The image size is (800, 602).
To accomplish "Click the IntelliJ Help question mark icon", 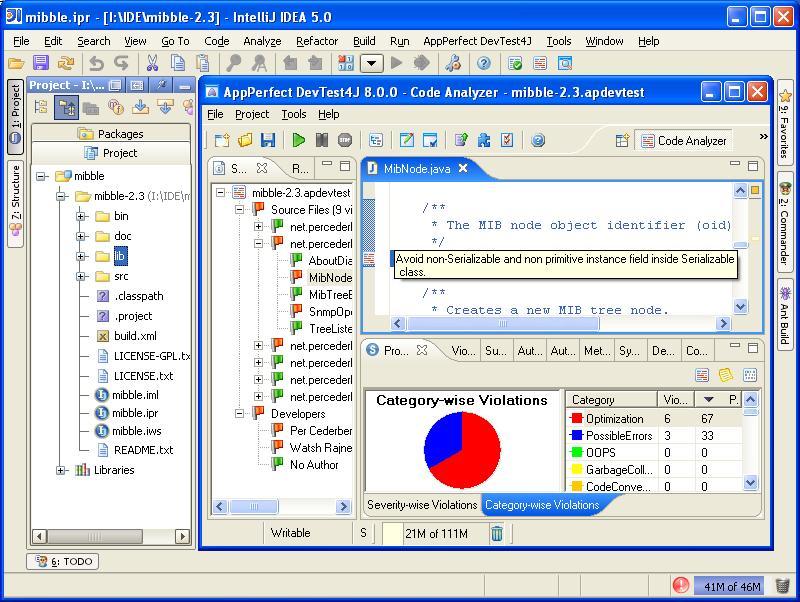I will tap(484, 63).
